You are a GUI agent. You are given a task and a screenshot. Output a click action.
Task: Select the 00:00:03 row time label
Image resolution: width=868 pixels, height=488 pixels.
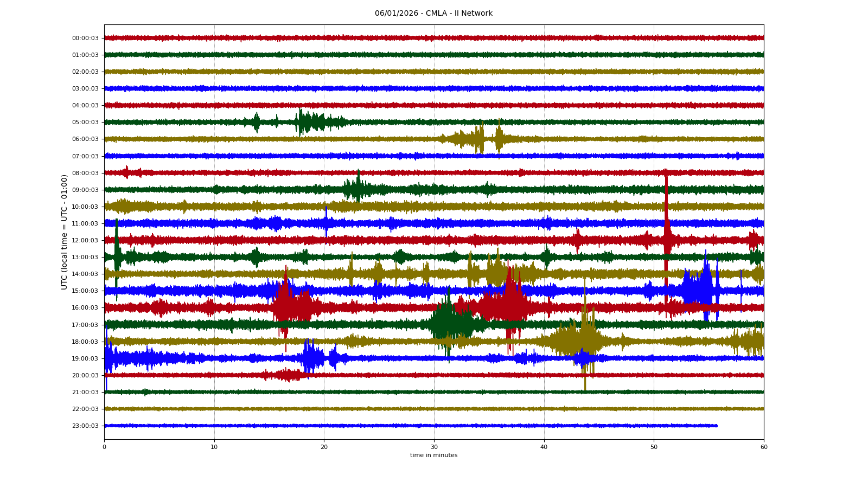[x=85, y=38]
